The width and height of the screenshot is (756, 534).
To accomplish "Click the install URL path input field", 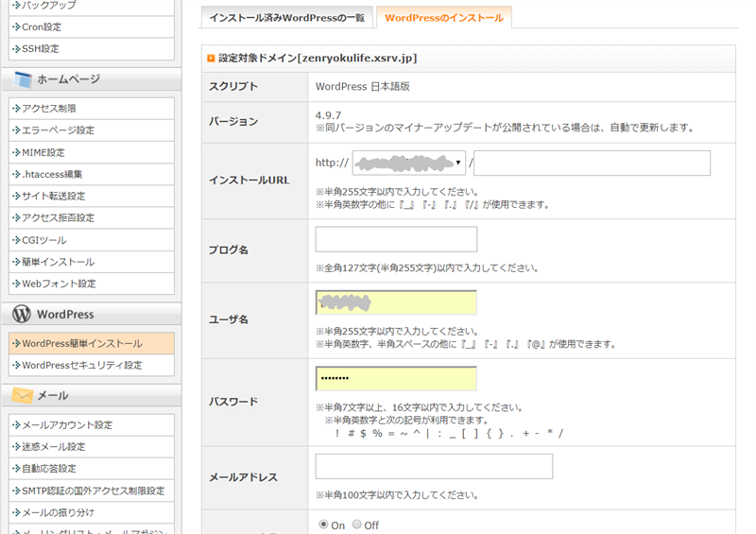I will click(593, 163).
